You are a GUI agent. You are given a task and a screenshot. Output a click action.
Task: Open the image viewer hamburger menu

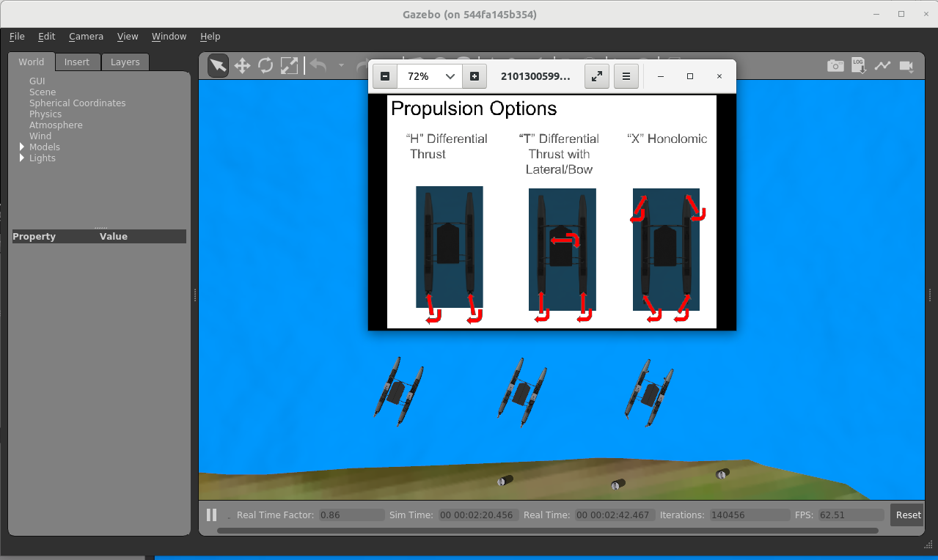[x=626, y=76]
